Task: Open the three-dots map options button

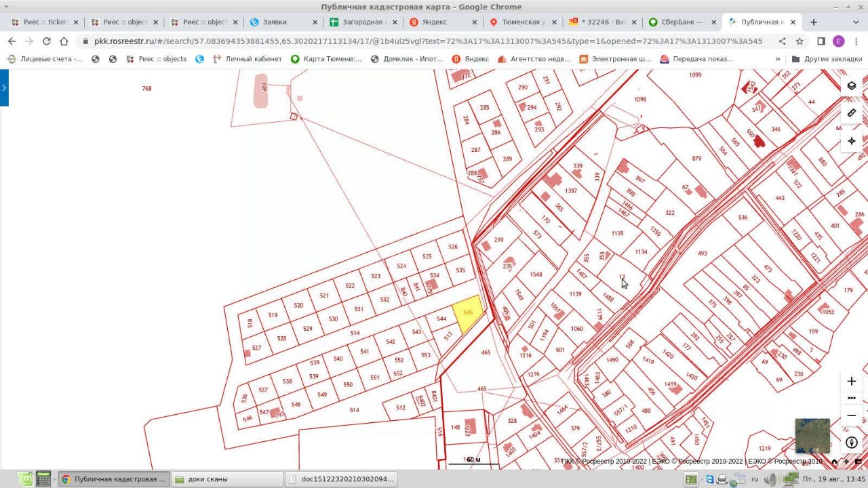Action: tap(852, 398)
